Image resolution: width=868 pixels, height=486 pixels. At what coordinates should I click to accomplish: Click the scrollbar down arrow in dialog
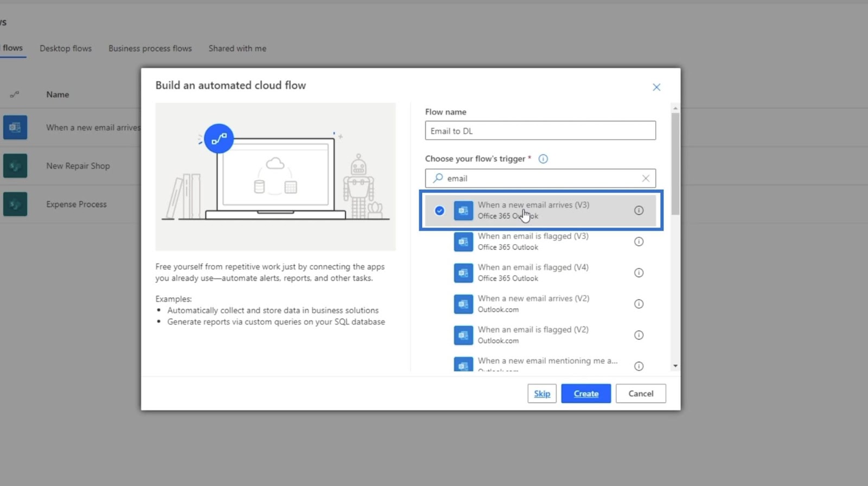[x=675, y=366]
